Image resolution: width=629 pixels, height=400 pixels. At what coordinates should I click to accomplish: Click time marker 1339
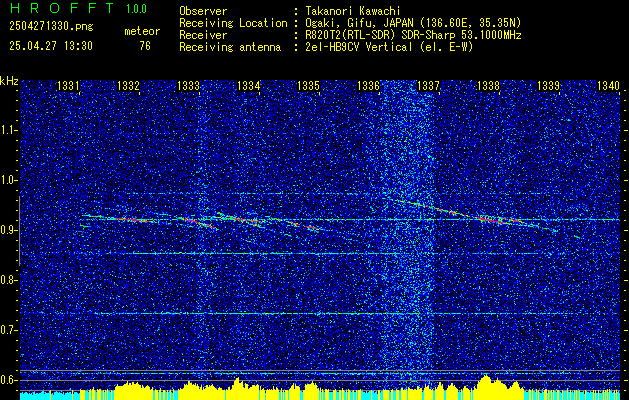coord(548,86)
